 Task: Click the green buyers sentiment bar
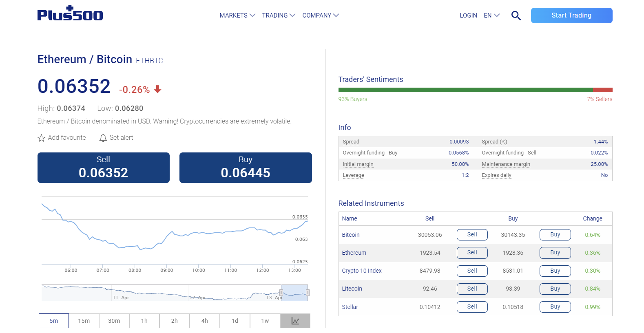[x=465, y=90]
